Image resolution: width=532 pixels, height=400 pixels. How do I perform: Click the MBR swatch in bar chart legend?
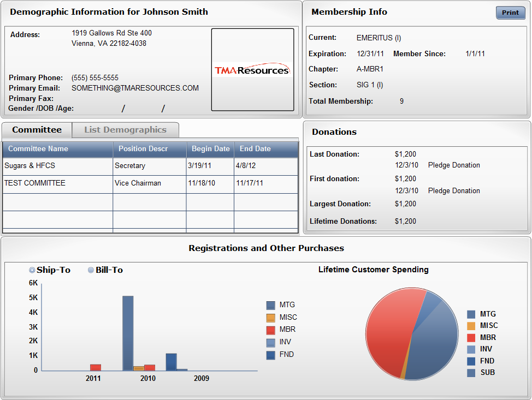271,330
